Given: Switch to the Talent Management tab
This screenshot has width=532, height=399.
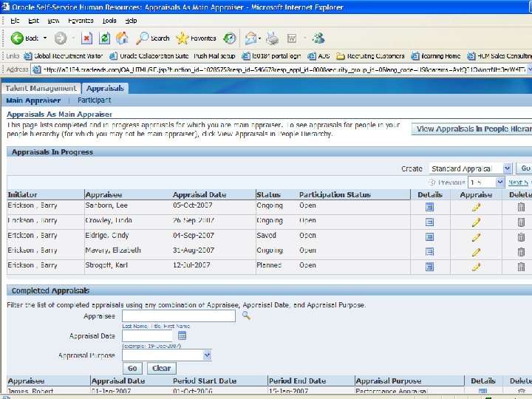Looking at the screenshot, I should coord(41,88).
